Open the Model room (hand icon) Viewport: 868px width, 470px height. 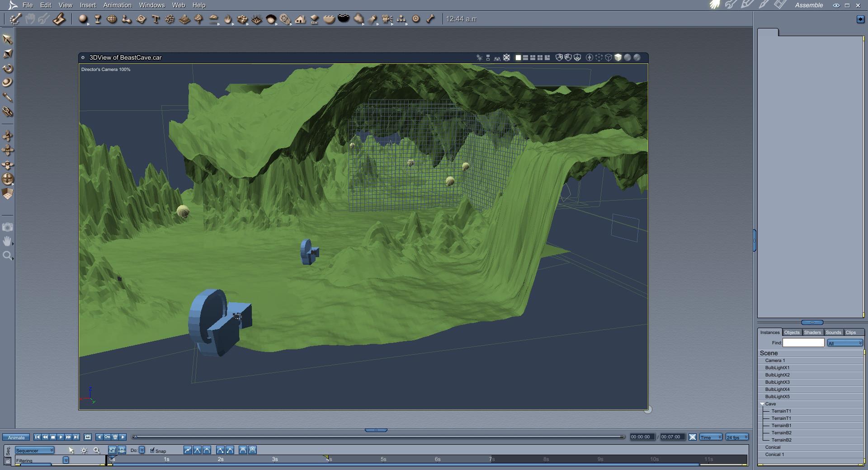pos(715,5)
